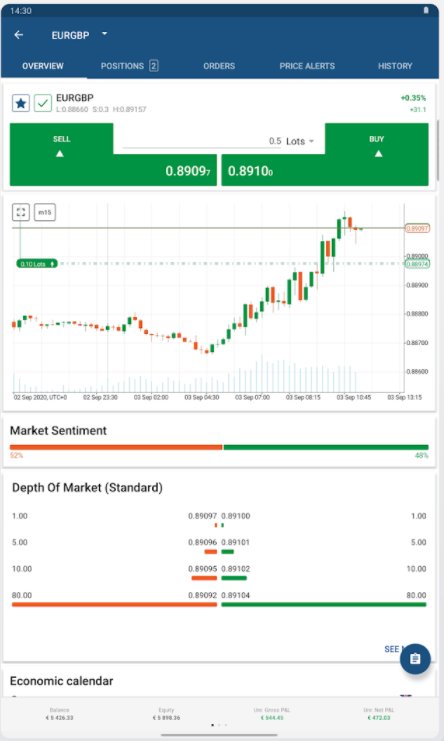Switch to the Positions tab

point(129,66)
